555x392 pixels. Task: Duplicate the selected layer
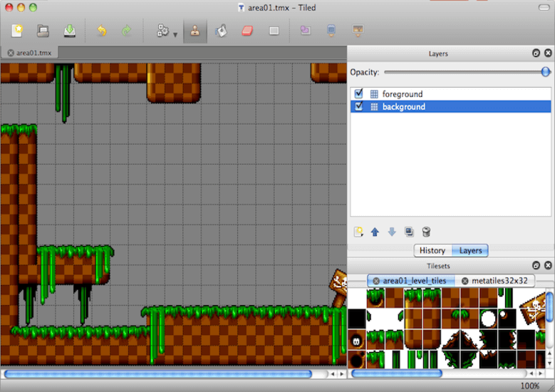coord(409,232)
